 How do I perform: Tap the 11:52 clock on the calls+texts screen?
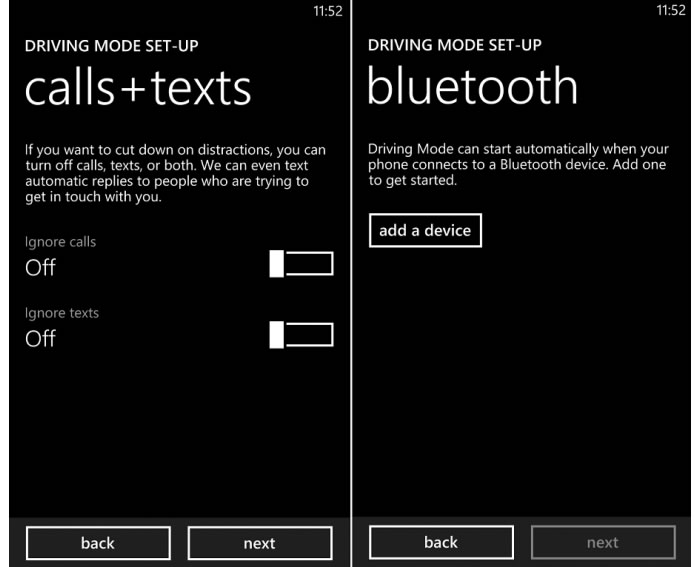click(x=328, y=11)
